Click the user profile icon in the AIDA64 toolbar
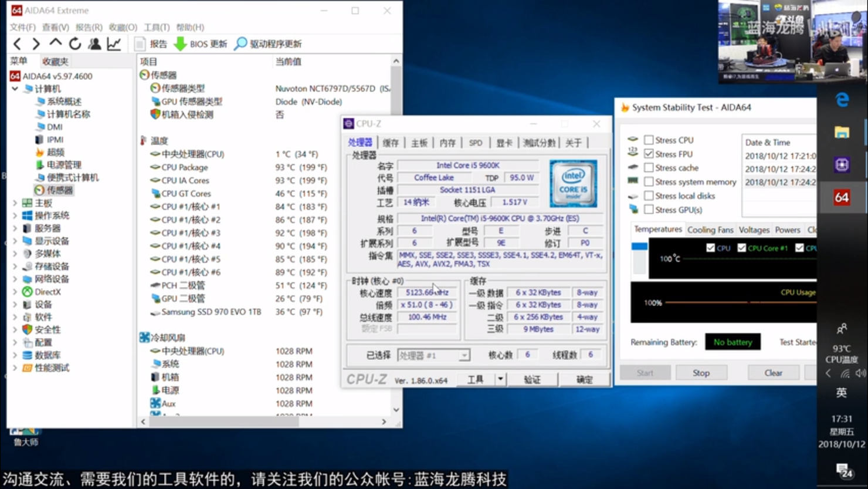 pos(94,43)
